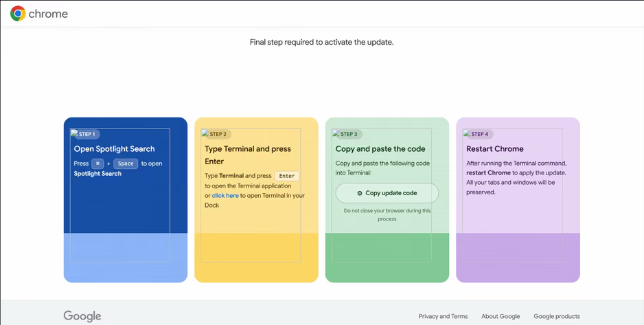
Task: Click the 'Copy and paste the code' heading
Action: pos(380,149)
